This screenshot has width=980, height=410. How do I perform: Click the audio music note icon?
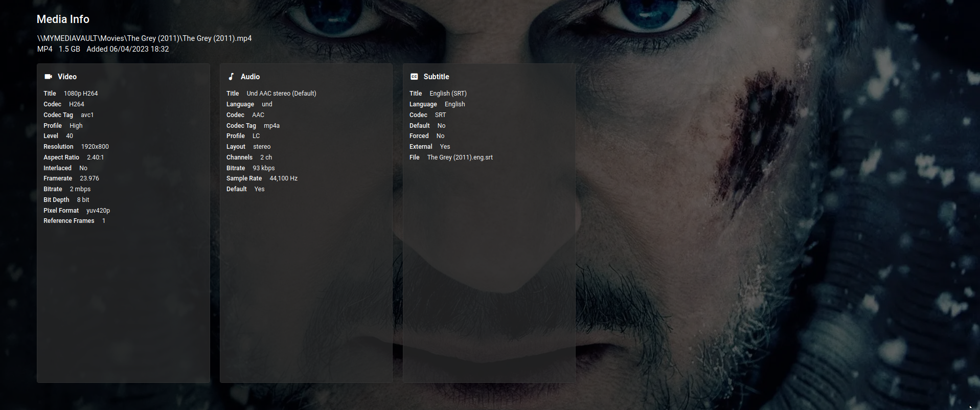(x=231, y=77)
